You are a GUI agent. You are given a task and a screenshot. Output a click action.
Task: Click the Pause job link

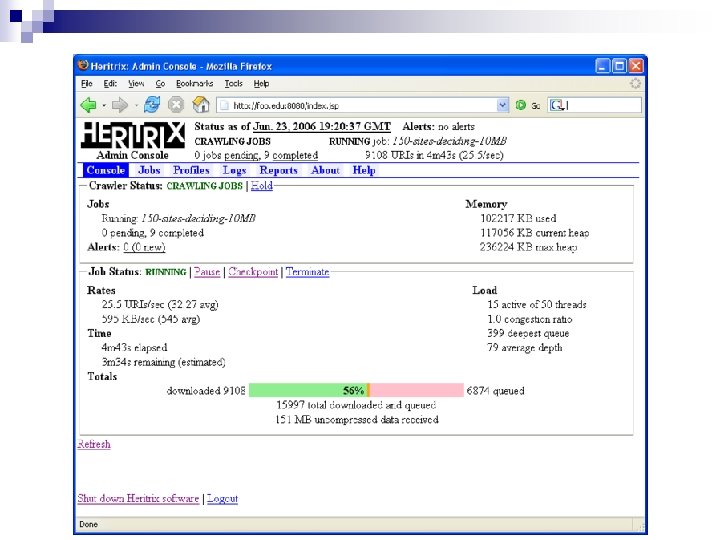pos(207,271)
